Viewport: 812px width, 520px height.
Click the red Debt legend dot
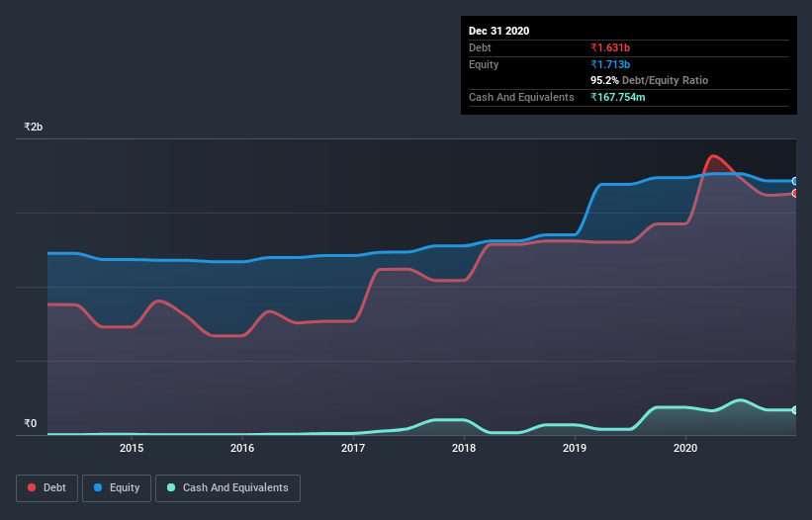(32, 487)
